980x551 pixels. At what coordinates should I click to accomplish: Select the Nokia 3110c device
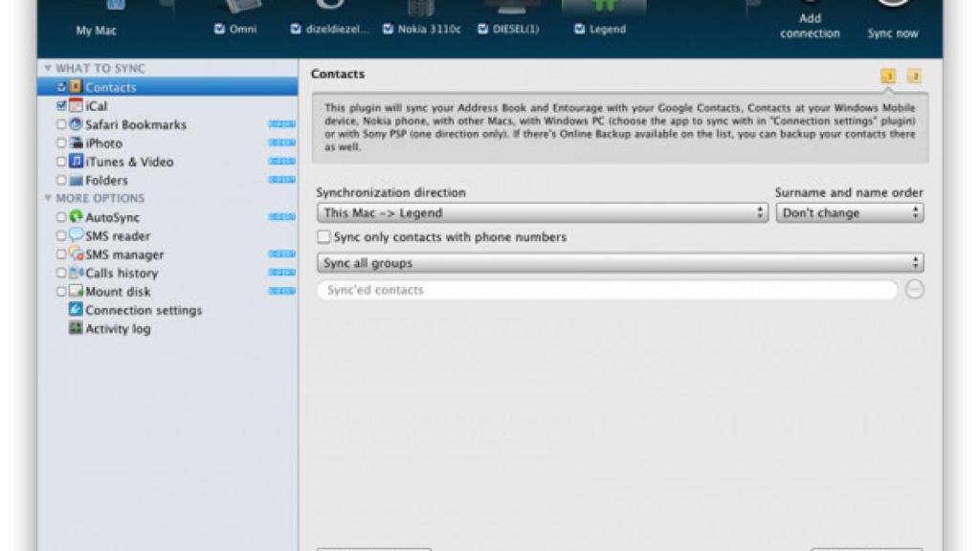click(x=421, y=23)
